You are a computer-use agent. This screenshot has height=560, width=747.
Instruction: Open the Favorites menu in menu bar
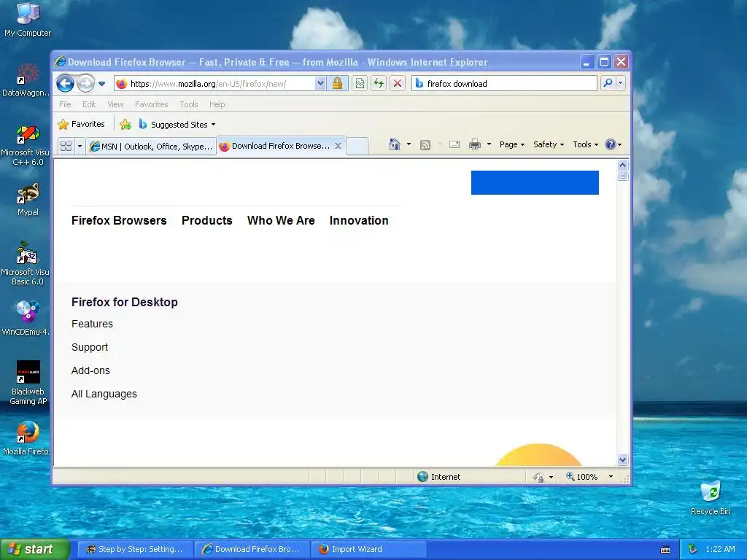(152, 104)
